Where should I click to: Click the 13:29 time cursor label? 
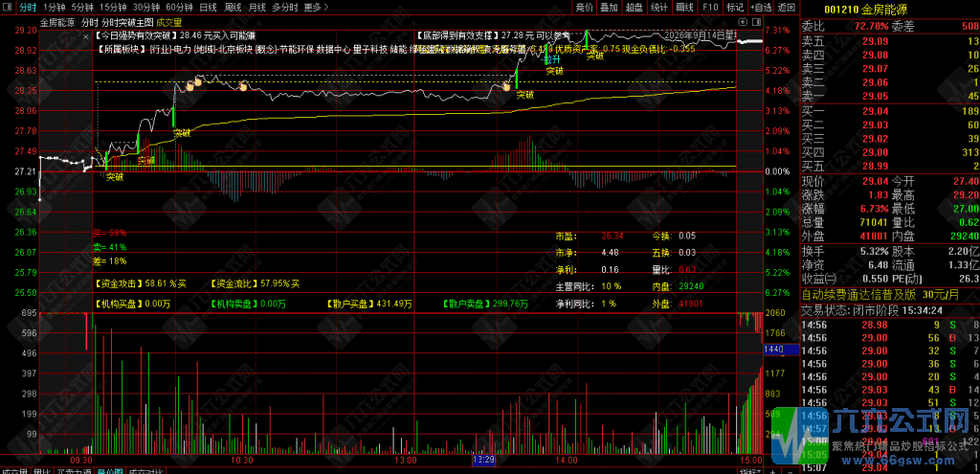(483, 460)
